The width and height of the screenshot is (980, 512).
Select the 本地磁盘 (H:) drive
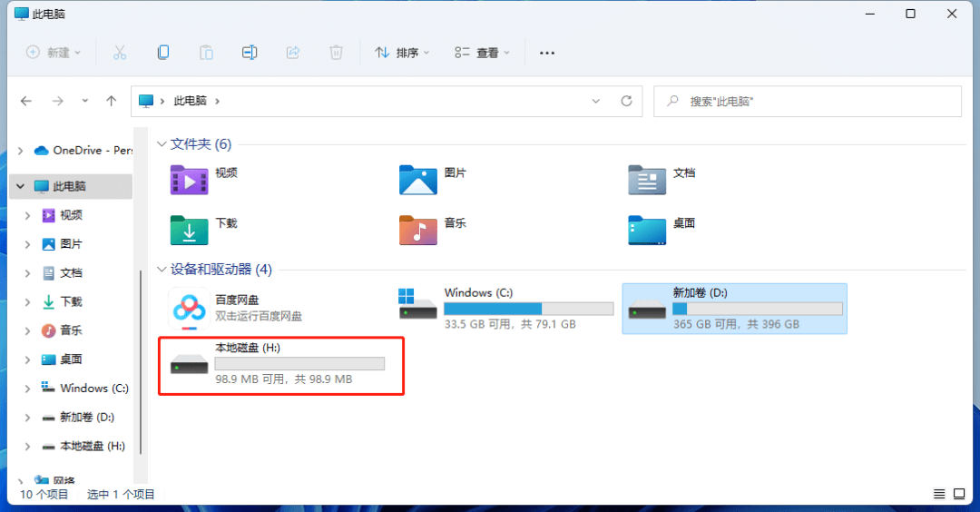coord(280,366)
